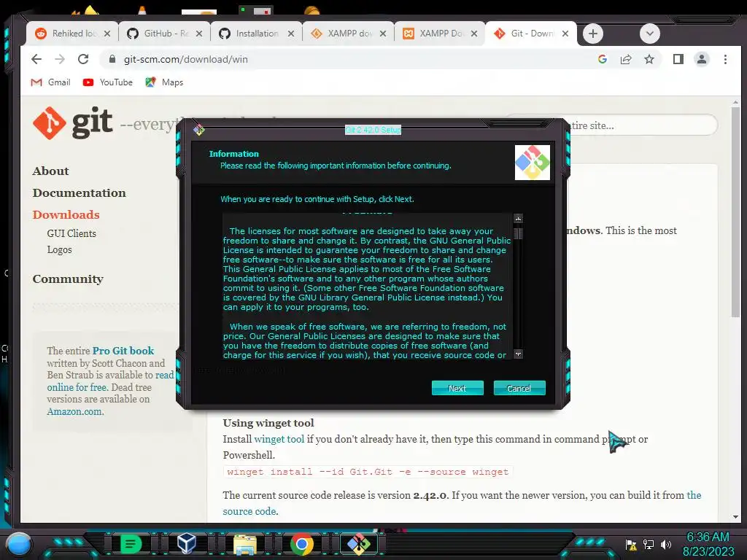Close the Git - Download tab
The width and height of the screenshot is (747, 560).
pyautogui.click(x=565, y=34)
